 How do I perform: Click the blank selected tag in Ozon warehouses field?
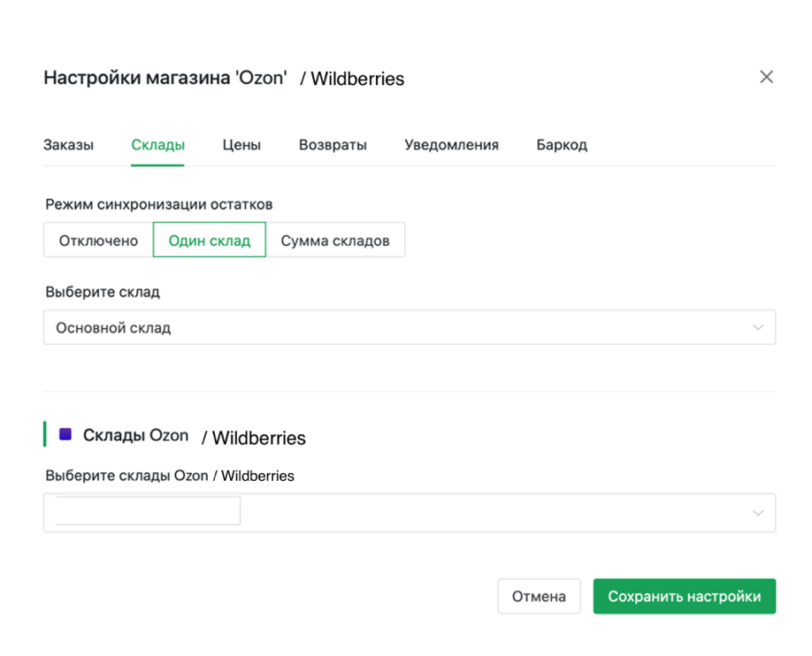click(x=148, y=511)
